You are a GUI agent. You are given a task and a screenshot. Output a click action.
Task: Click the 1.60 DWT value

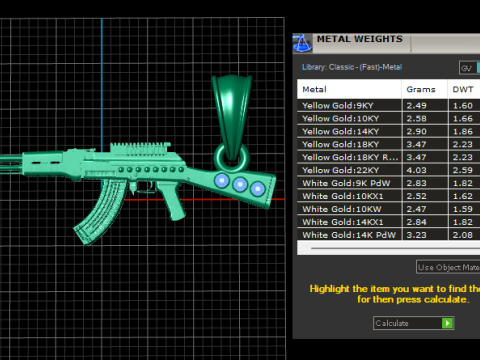[x=463, y=106]
